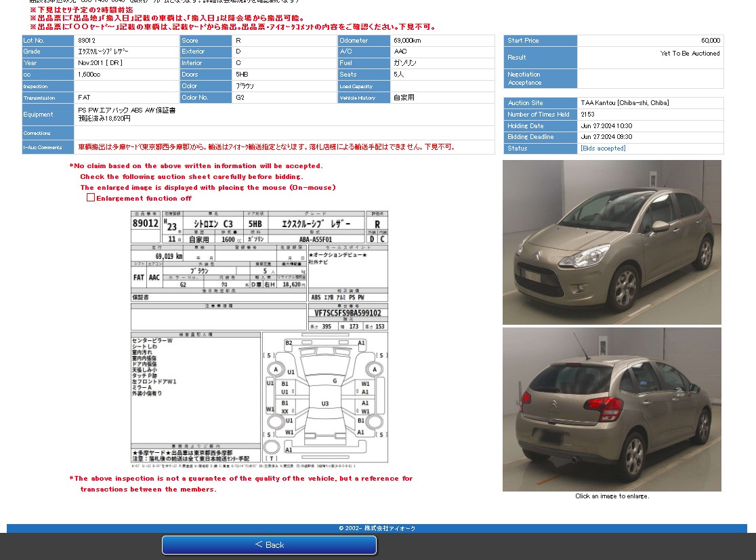Select the Corrections label cell
Image resolution: width=756 pixels, height=560 pixels.
[48, 133]
